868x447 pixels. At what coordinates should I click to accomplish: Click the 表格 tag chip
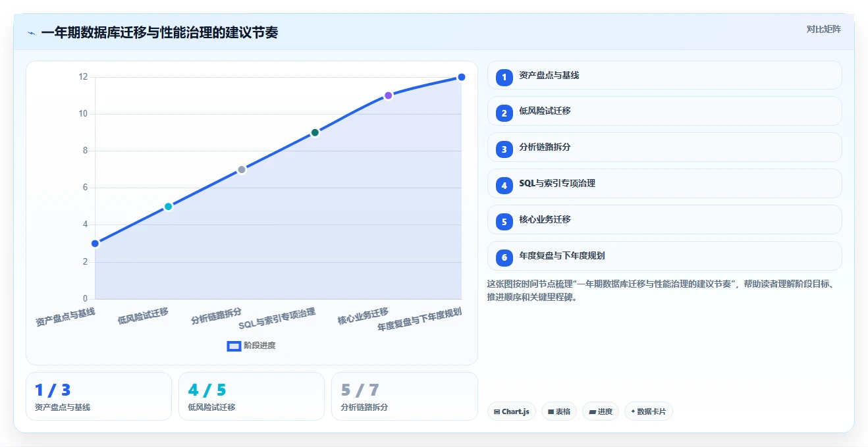pos(559,411)
